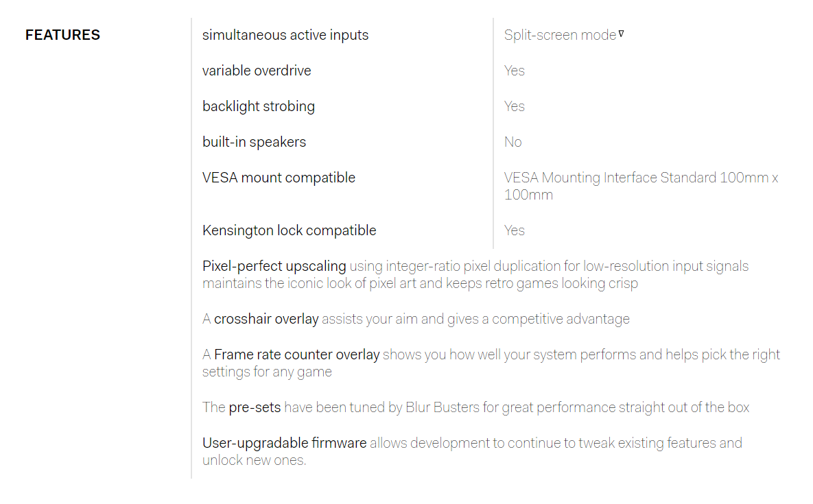Select the Kensington lock compatible label
Viewport: 813px width, 504px height.
coord(289,230)
